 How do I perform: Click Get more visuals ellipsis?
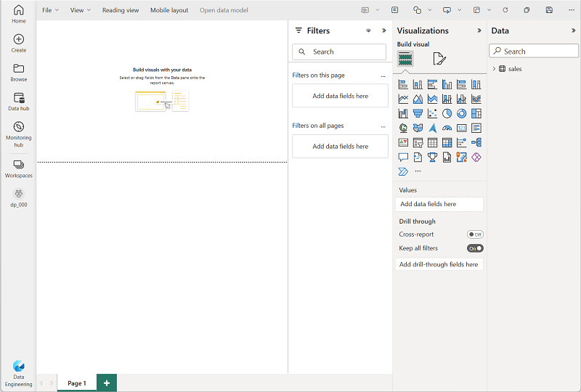tap(418, 171)
